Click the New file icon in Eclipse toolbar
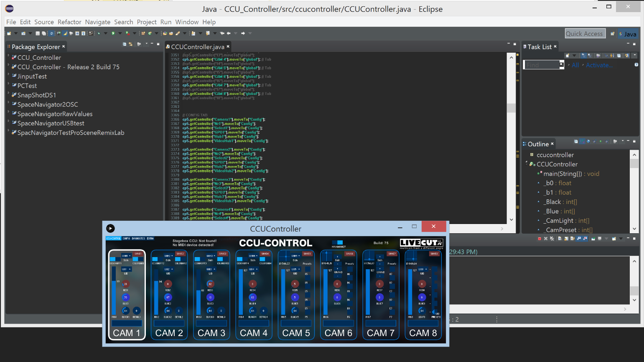644x362 pixels. [x=9, y=33]
